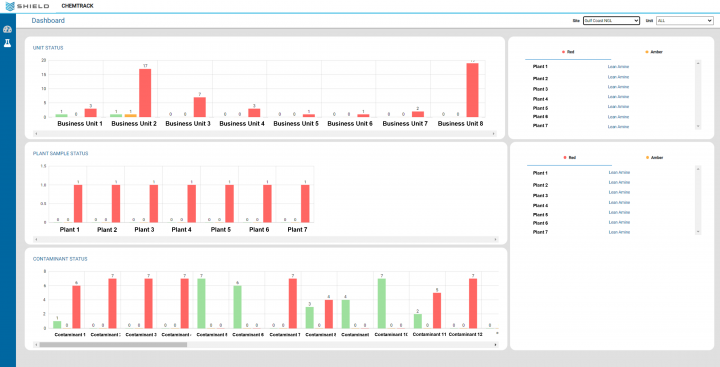Image resolution: width=720 pixels, height=367 pixels.
Task: Select Red tab in panel beside Plant Sample Status
Action: click(x=569, y=158)
